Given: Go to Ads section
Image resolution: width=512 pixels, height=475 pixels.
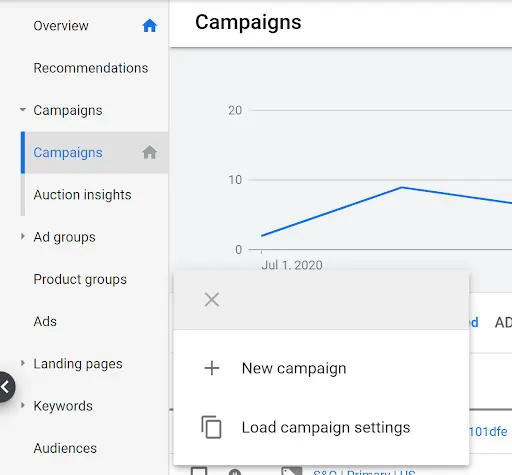Looking at the screenshot, I should [x=45, y=321].
